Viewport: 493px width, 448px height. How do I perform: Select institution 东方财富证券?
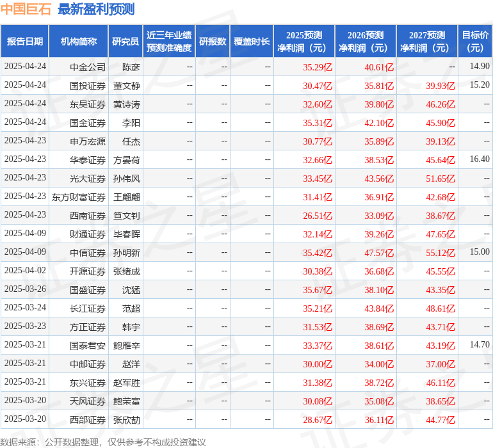click(x=79, y=197)
